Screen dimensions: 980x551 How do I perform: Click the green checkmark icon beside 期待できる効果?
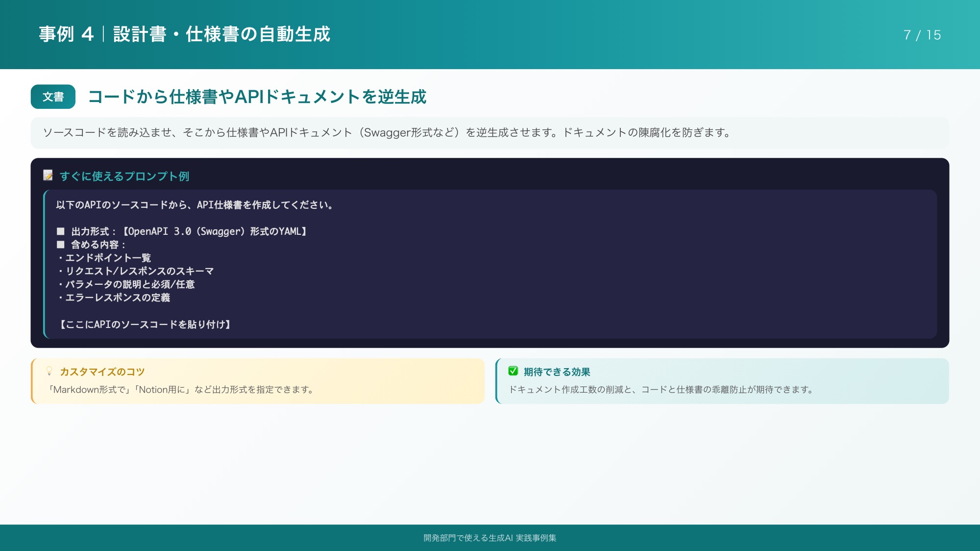[x=513, y=371]
